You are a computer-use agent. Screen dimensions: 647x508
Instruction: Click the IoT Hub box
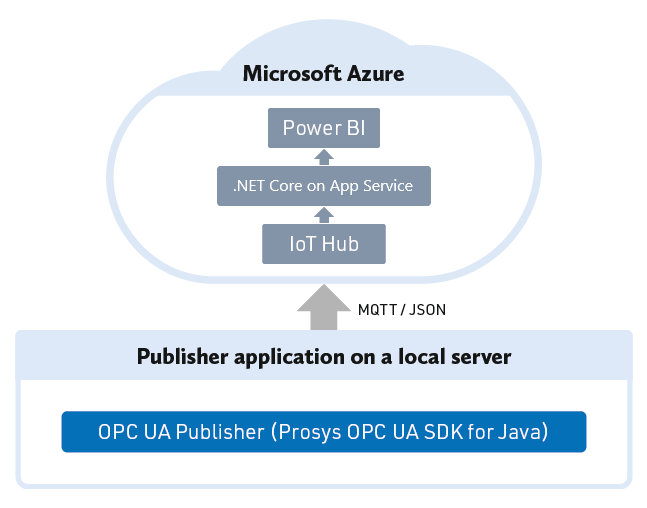324,244
